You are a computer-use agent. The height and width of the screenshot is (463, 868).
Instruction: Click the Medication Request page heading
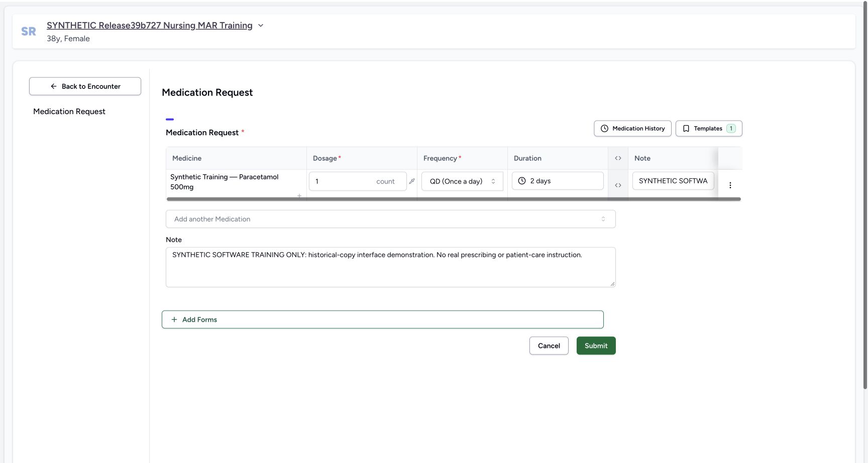coord(207,92)
